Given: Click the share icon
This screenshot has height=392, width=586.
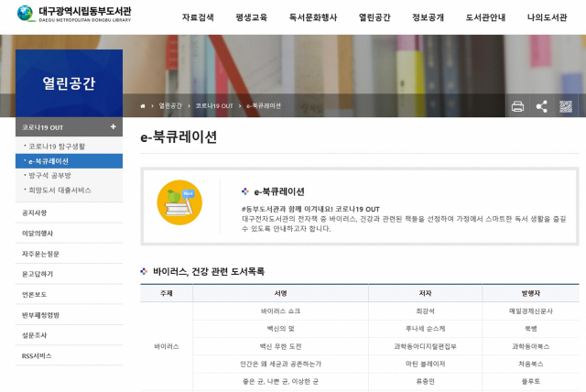Looking at the screenshot, I should [541, 106].
